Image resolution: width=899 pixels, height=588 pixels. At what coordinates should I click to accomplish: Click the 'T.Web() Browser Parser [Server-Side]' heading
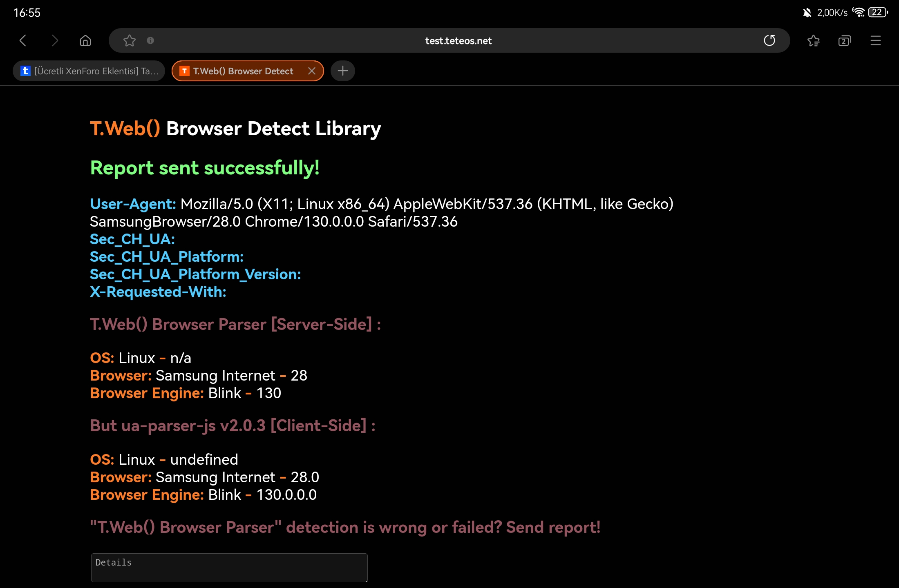pos(235,324)
